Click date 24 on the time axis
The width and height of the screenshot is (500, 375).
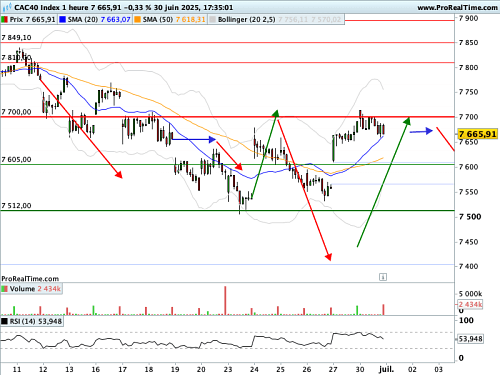click(254, 369)
